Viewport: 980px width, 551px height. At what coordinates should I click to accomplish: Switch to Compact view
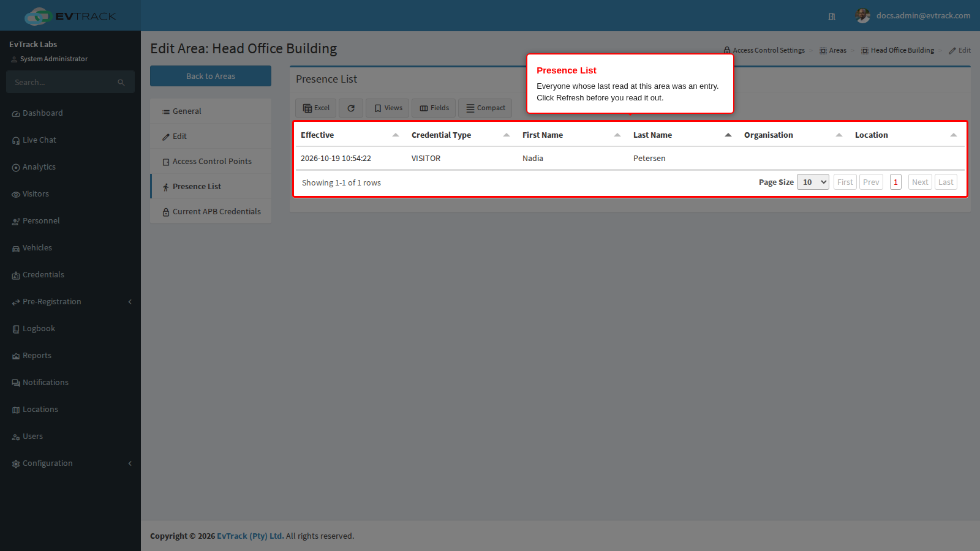pyautogui.click(x=486, y=108)
